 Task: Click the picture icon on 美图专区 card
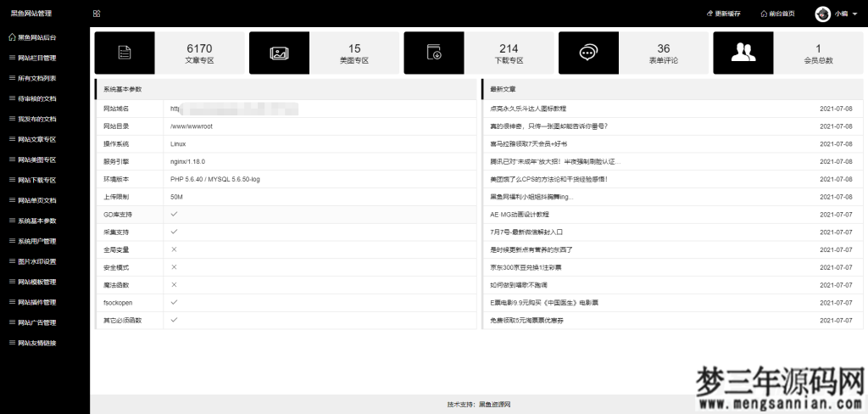[x=279, y=53]
